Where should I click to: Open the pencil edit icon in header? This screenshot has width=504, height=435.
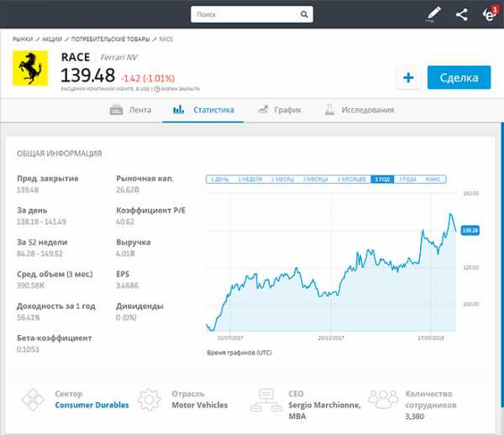tap(433, 14)
